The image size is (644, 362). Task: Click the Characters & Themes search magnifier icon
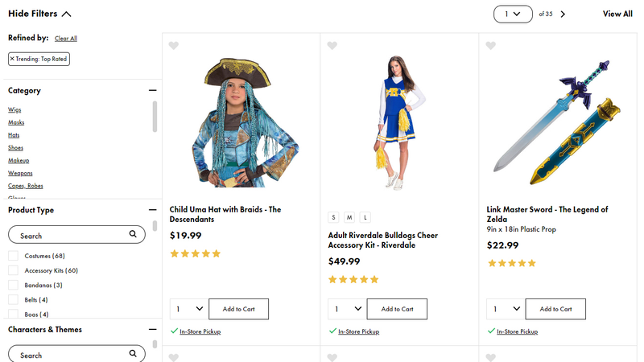(x=133, y=353)
